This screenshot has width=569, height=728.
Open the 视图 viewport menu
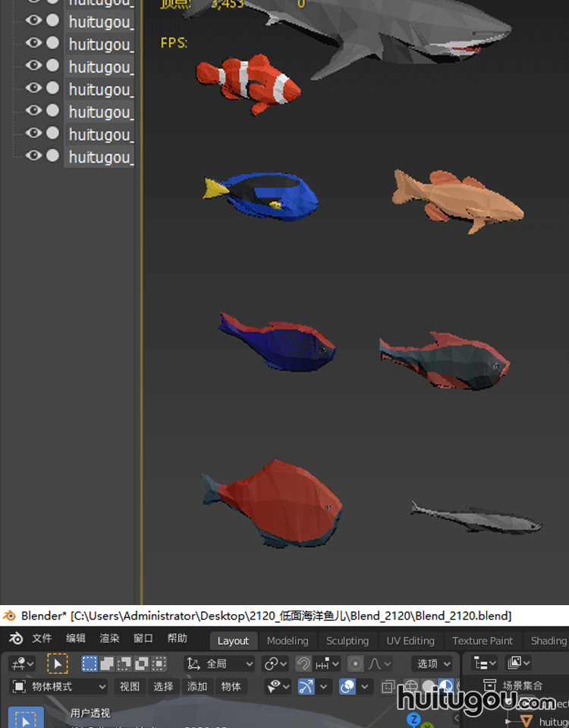(130, 687)
